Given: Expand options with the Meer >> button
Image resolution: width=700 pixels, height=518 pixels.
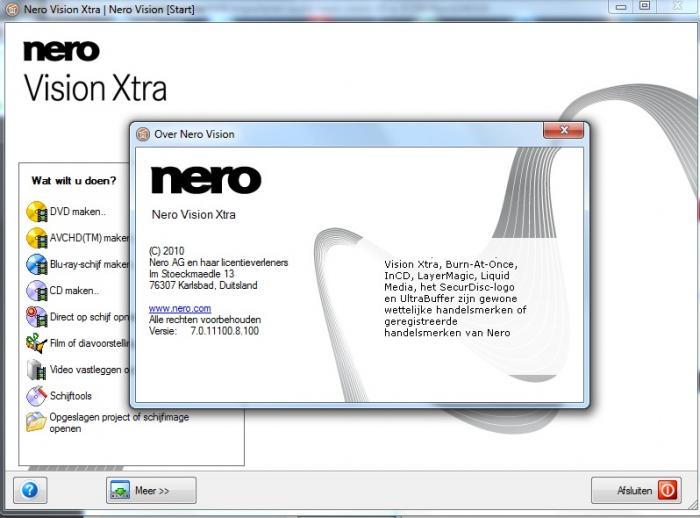Looking at the screenshot, I should (151, 490).
